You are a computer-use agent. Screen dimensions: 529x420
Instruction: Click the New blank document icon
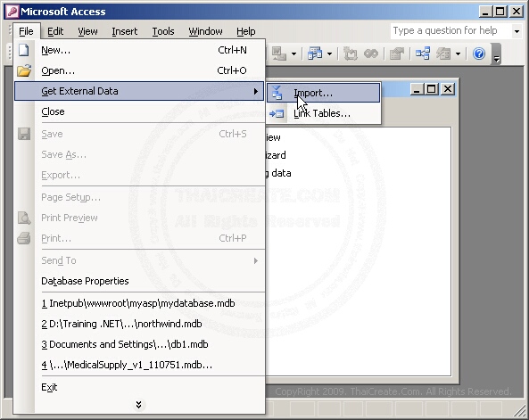23,50
